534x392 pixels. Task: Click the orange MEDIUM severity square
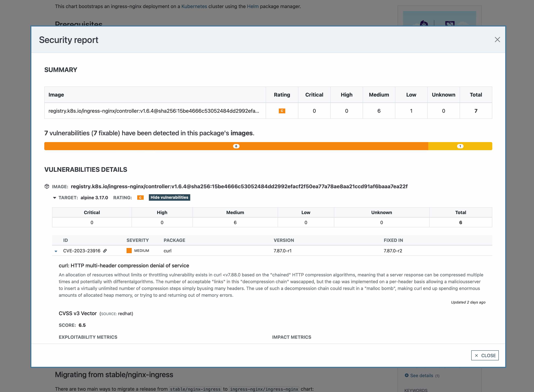[129, 251]
